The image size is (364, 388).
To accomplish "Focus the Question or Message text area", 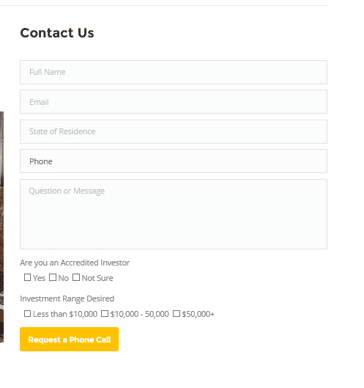I will [x=173, y=214].
